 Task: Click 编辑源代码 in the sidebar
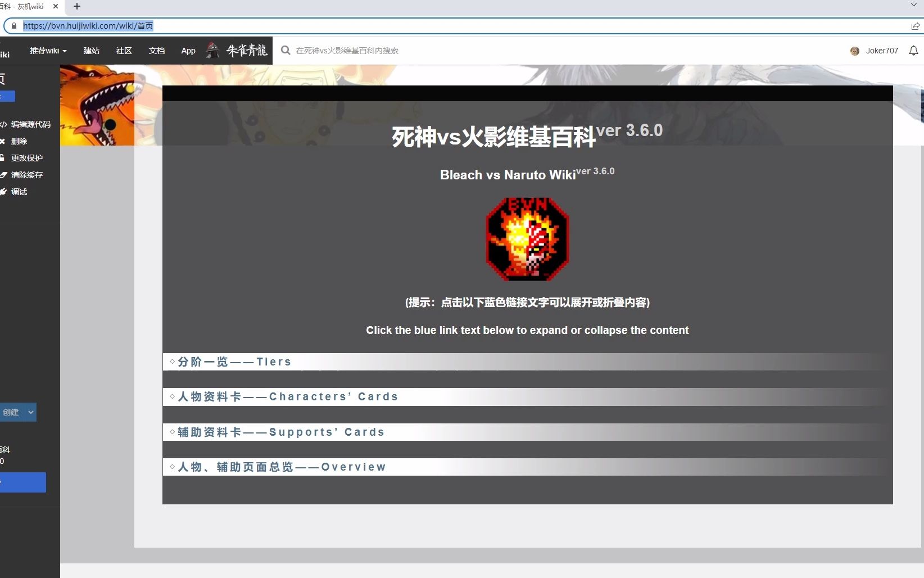tap(31, 124)
